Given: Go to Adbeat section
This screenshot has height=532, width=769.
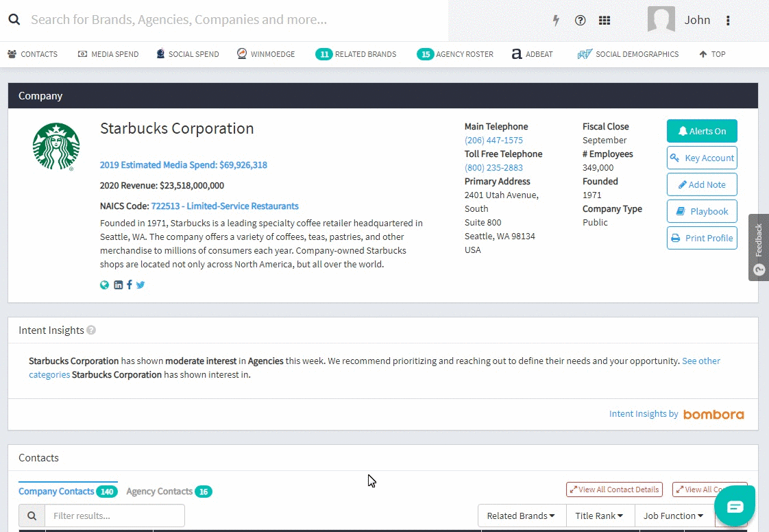Looking at the screenshot, I should click(x=532, y=54).
